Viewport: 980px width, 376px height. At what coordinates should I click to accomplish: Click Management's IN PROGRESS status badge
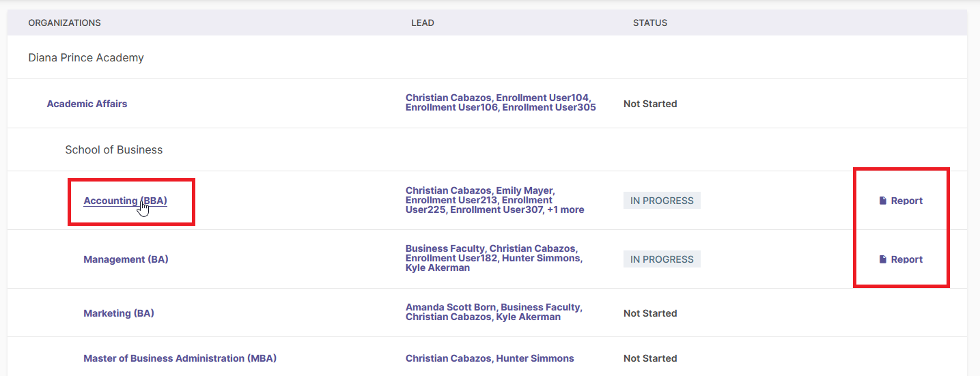(x=662, y=259)
